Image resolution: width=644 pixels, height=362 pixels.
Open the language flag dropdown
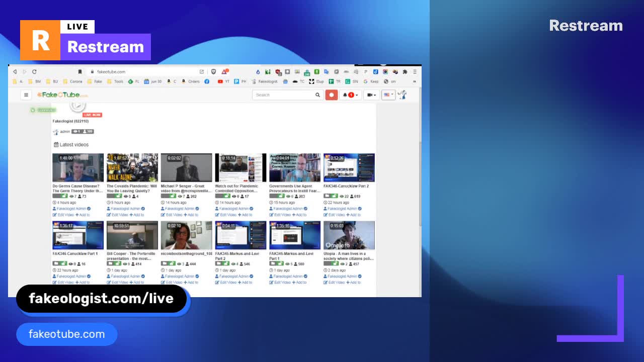(388, 95)
